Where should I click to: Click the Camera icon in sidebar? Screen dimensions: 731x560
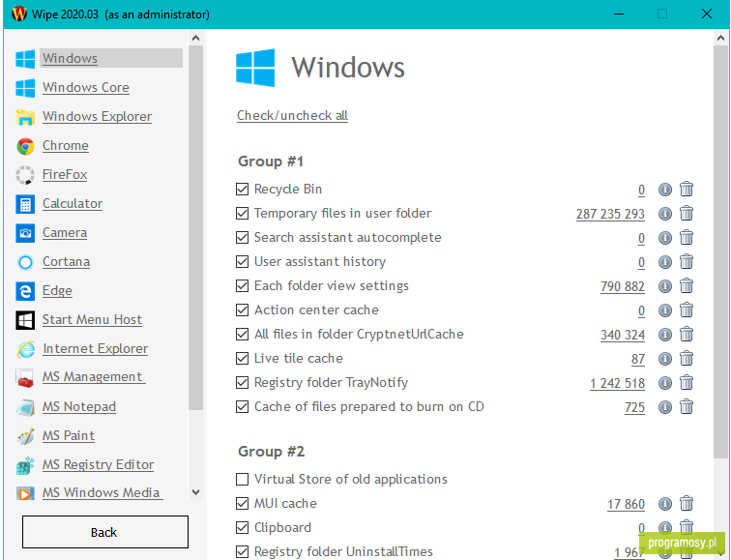(25, 233)
